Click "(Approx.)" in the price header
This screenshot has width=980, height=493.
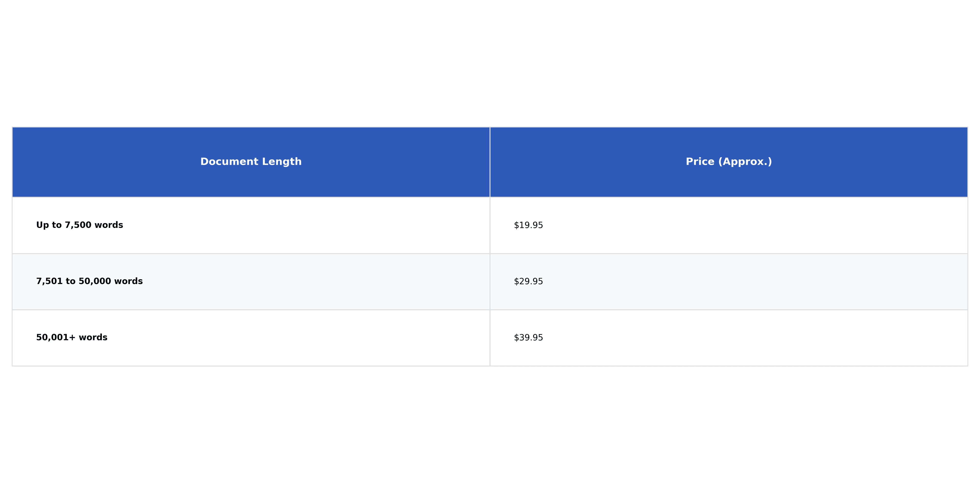tap(745, 162)
